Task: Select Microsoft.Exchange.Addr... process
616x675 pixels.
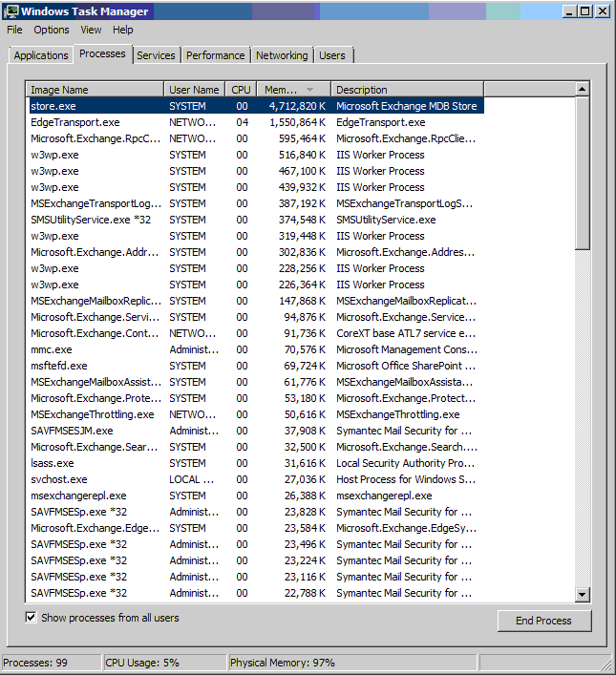Action: 257,252
